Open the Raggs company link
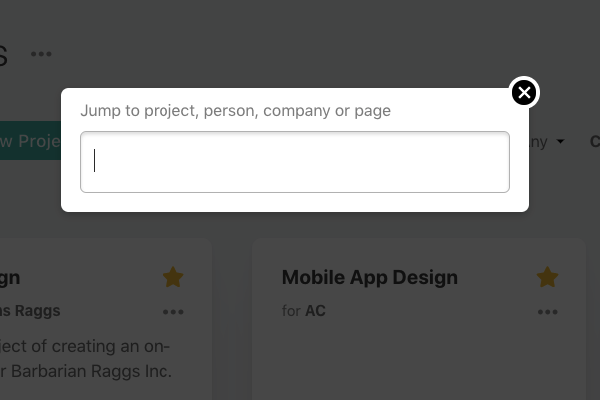The width and height of the screenshot is (600, 400). 30,311
